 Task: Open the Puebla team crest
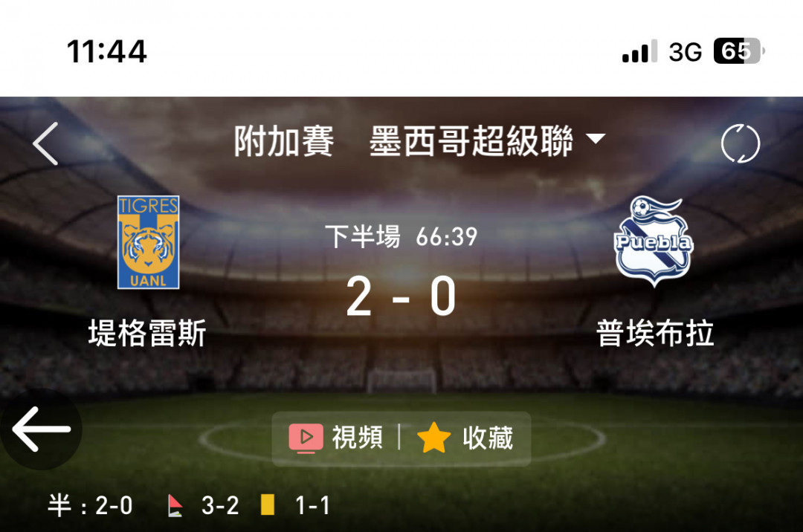(x=654, y=241)
